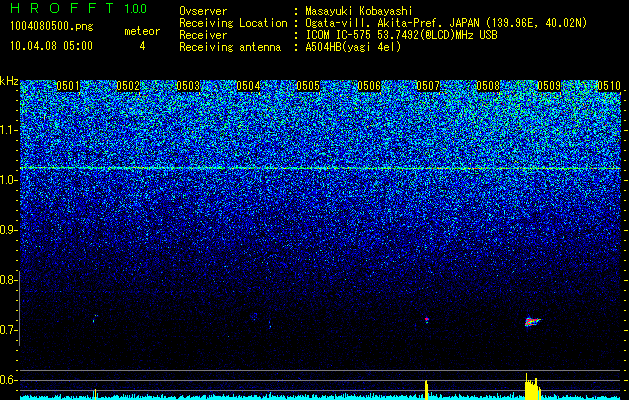Click the 0509 time marker
Screen dimensions: 629x400
549,86
